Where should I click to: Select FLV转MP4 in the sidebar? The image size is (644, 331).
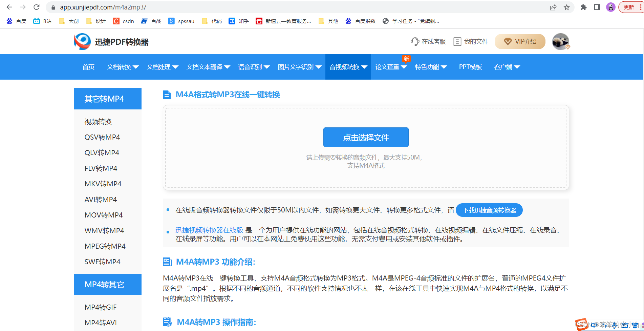click(x=101, y=168)
